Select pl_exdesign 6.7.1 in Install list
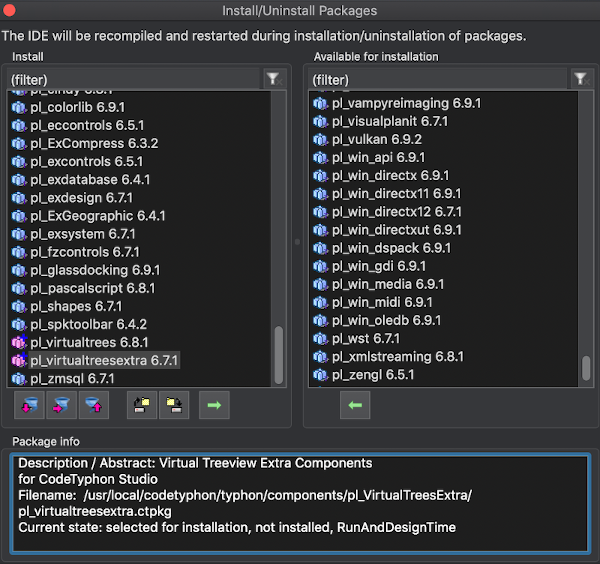Screen dimensions: 600x564 tap(82, 198)
